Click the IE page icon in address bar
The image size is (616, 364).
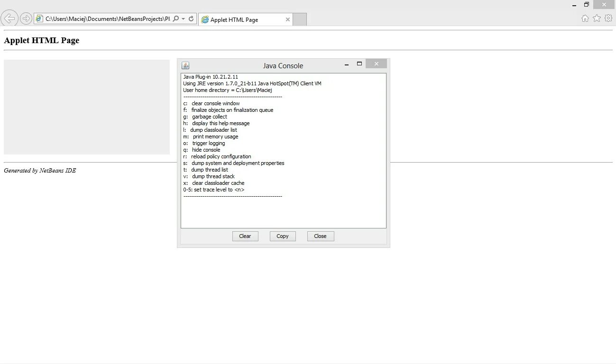[39, 19]
